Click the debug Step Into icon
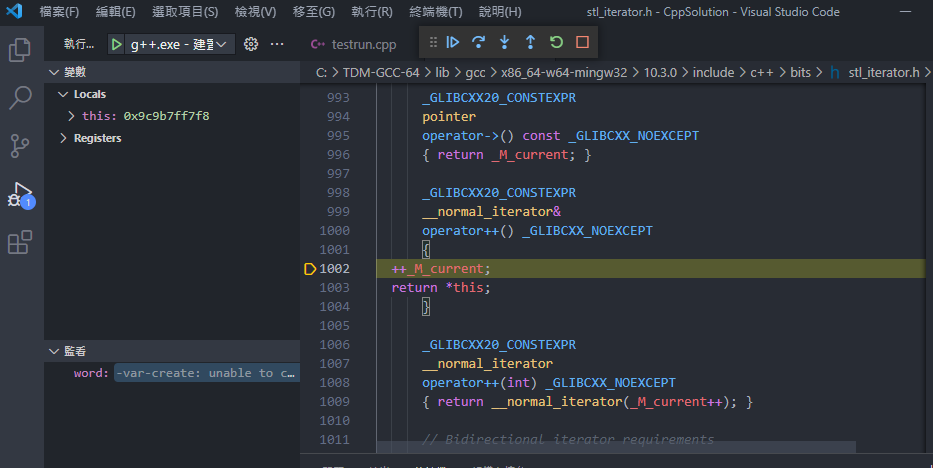Image resolution: width=933 pixels, height=468 pixels. (504, 43)
